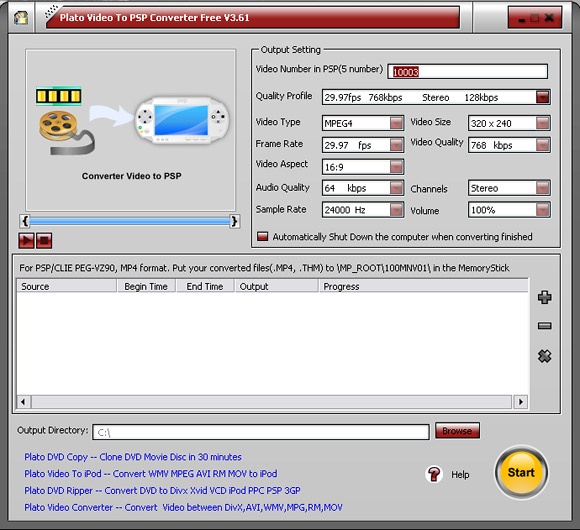
Task: Open the Video Size 320 x 240 dropdown
Action: 543,123
